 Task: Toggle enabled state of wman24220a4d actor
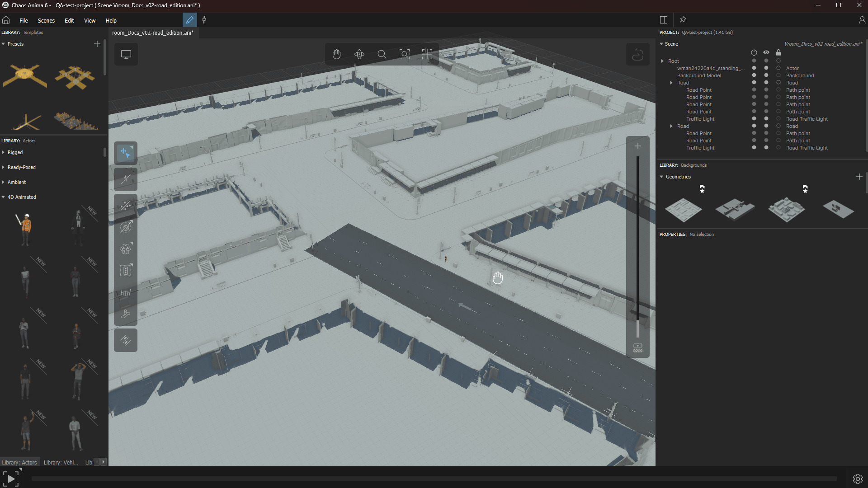[x=754, y=68]
